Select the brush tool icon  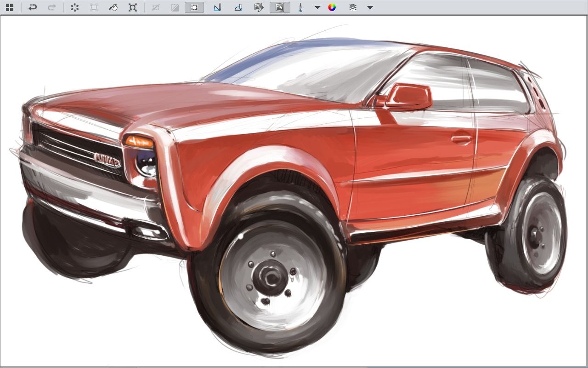click(x=300, y=7)
